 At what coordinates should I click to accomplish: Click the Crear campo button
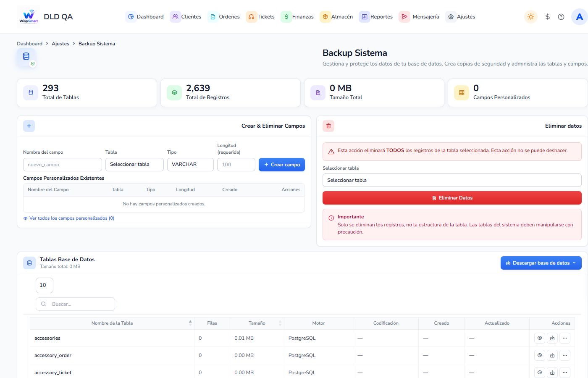[x=282, y=165]
